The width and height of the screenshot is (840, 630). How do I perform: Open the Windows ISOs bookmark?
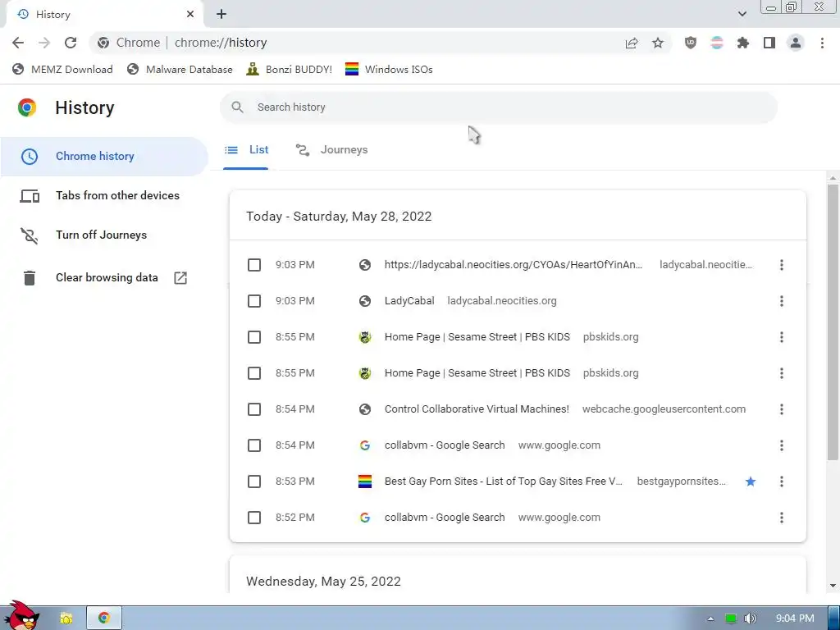(389, 69)
